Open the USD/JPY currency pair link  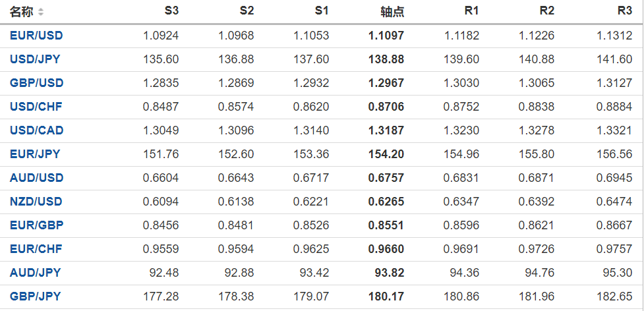[x=35, y=59]
